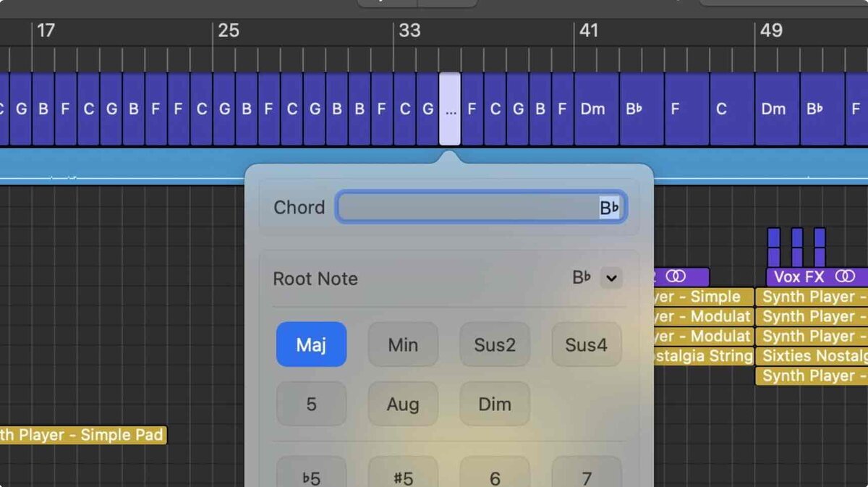Select the Dm chord at bar 41

coord(597,109)
